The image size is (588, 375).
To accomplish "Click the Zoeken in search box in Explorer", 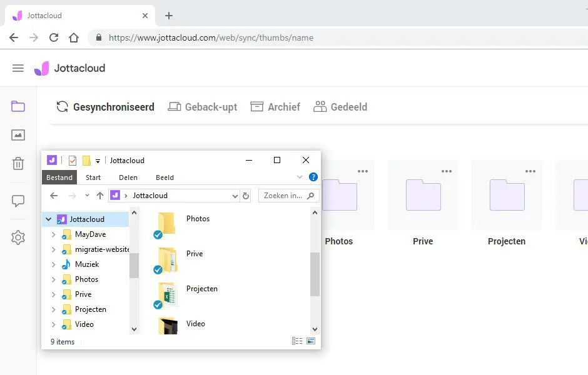I will point(289,196).
